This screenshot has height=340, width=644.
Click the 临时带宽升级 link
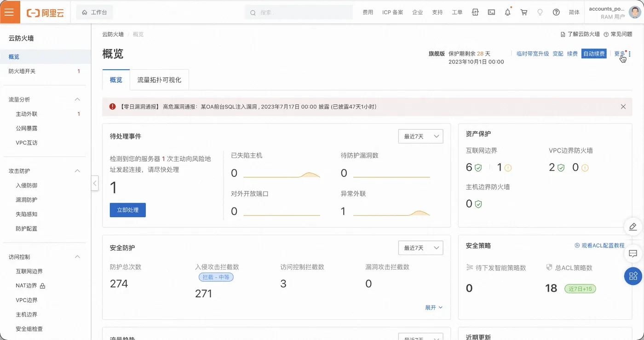(533, 54)
